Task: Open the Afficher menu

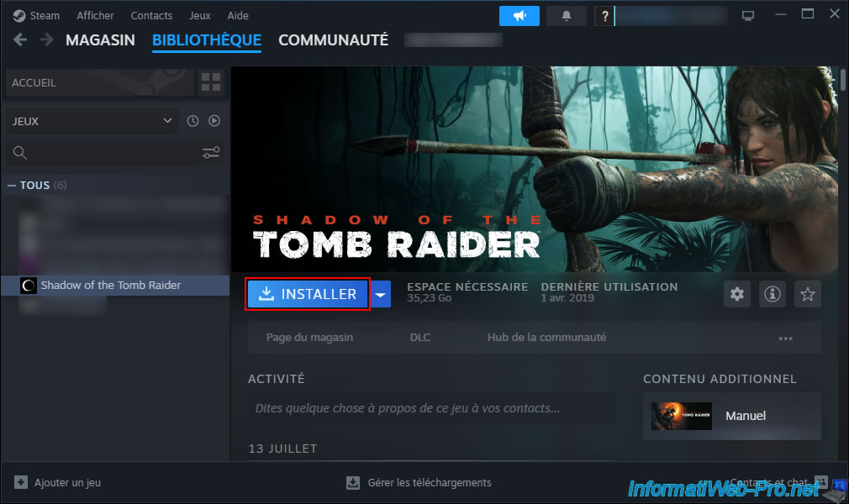Action: (x=95, y=16)
